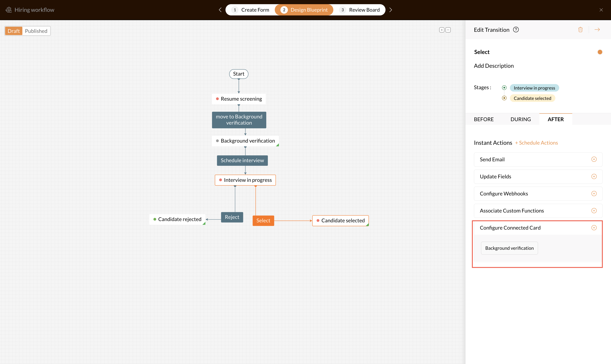
Task: Zoom in the blueprint canvas
Action: click(442, 30)
